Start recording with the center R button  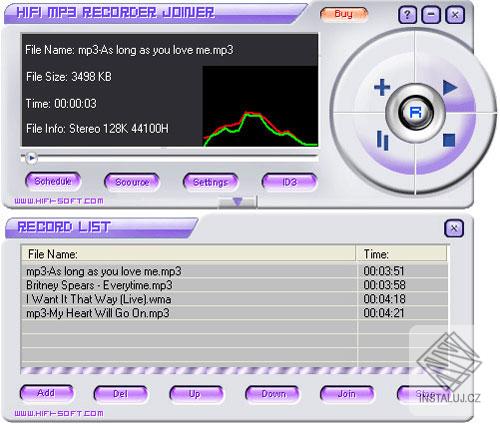coord(415,112)
